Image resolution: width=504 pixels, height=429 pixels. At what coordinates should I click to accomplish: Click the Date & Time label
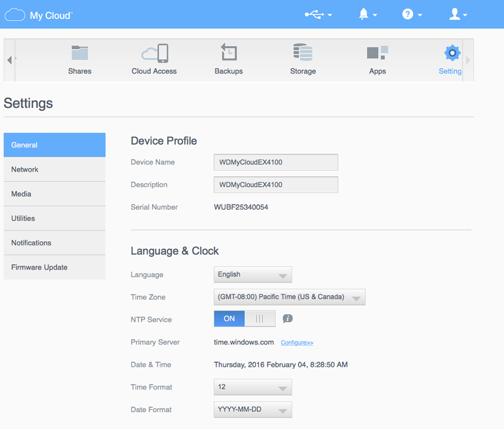151,365
